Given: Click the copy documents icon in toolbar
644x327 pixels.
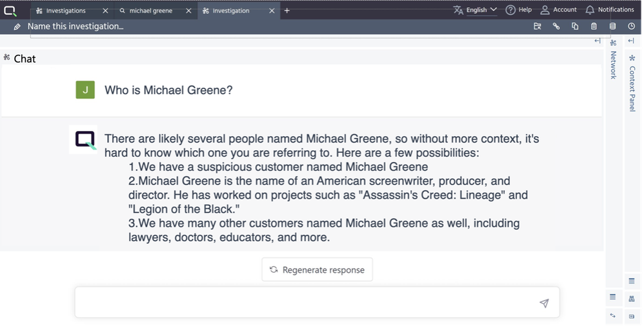Looking at the screenshot, I should coord(575,26).
